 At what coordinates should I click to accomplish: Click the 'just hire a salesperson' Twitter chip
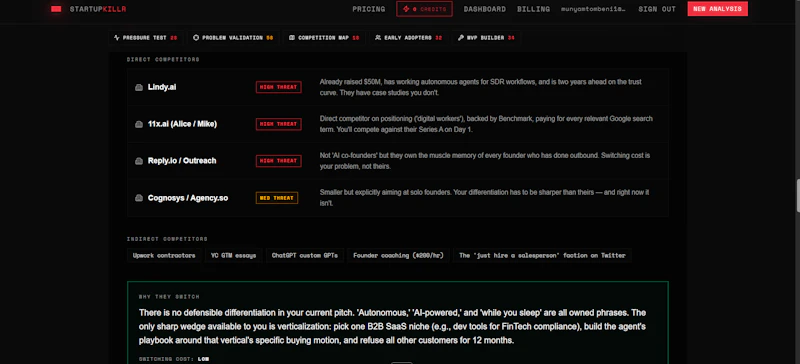[542, 255]
